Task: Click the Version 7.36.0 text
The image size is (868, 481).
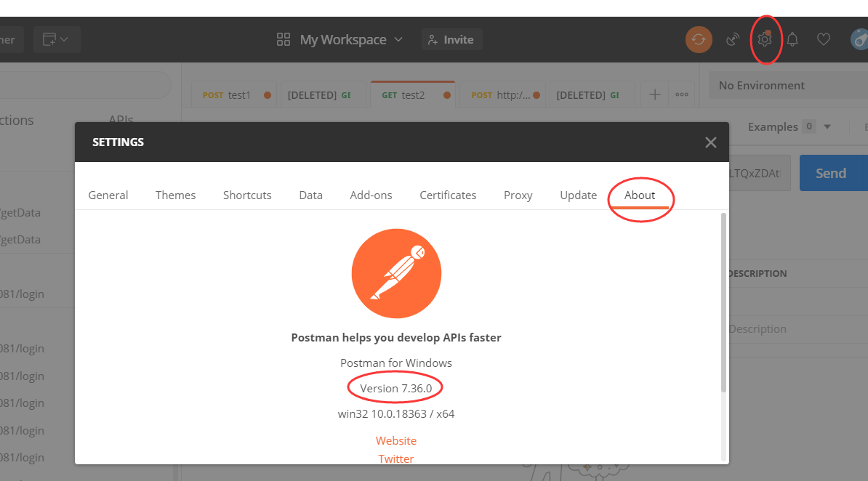Action: [x=395, y=389]
